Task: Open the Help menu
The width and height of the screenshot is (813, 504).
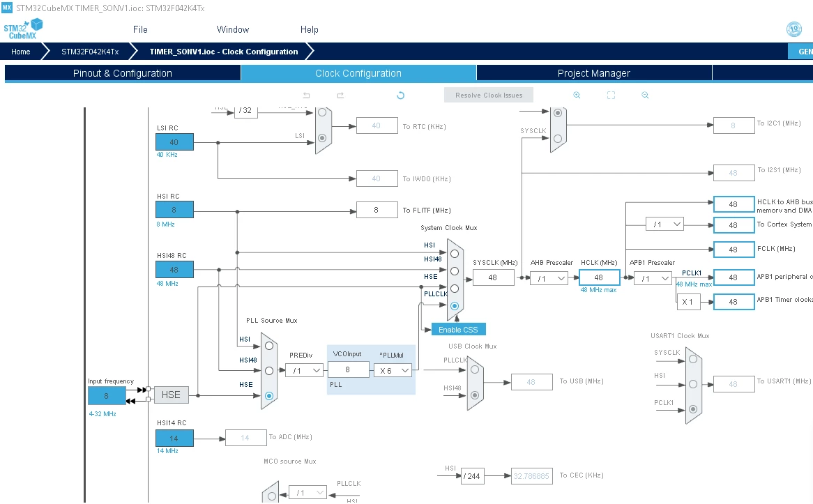Action: [x=310, y=29]
